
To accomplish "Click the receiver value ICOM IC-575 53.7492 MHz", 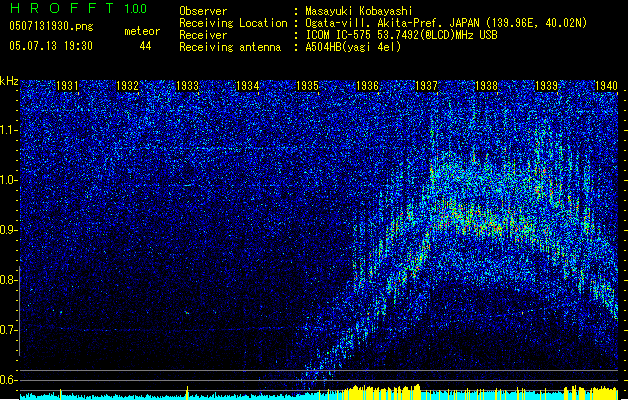I will click(x=401, y=35).
